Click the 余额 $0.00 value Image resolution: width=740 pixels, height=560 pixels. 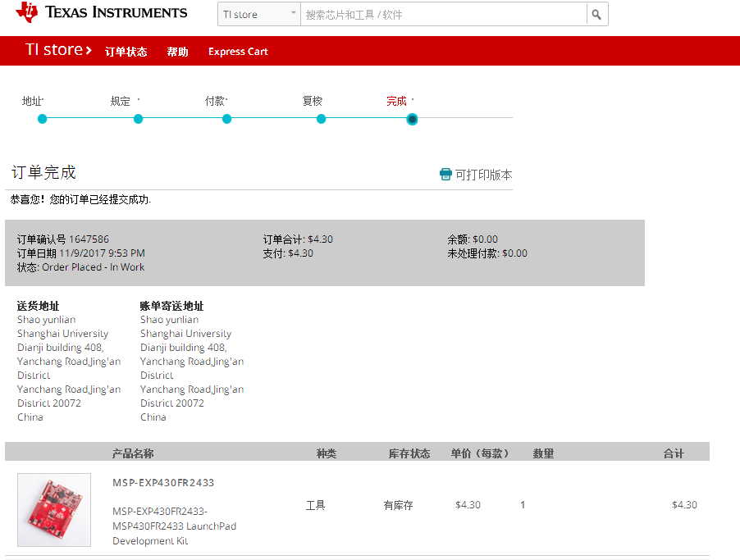coord(485,239)
